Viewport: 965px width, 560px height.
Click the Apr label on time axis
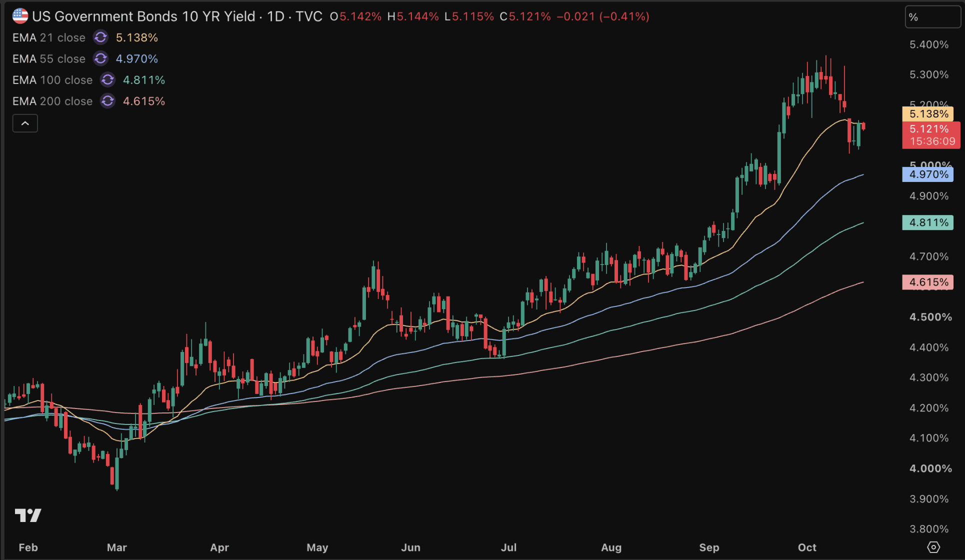219,547
